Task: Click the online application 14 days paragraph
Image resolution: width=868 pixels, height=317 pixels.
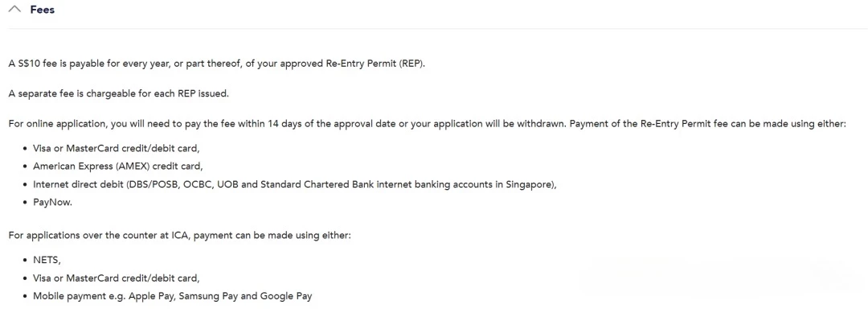Action: [428, 124]
